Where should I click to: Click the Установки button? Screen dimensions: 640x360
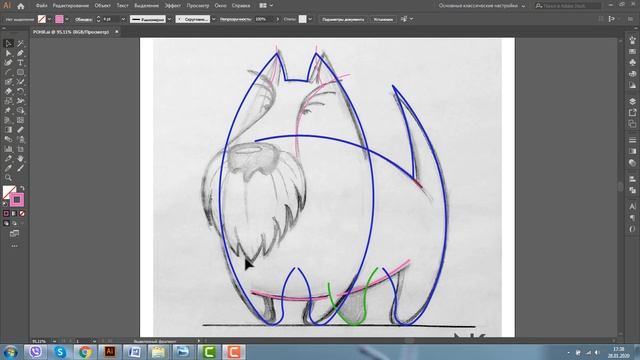(383, 19)
